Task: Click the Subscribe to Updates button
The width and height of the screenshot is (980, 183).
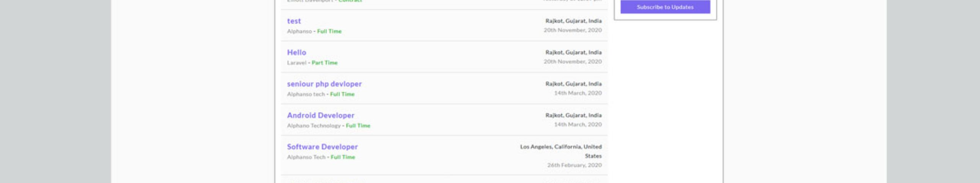Action: tap(665, 7)
